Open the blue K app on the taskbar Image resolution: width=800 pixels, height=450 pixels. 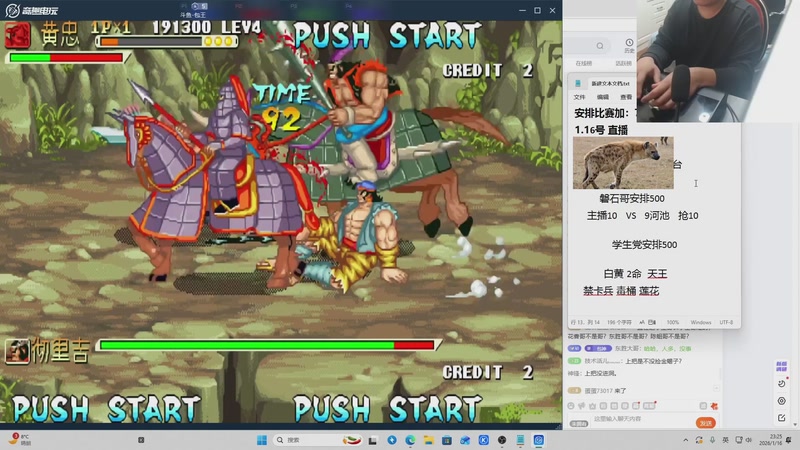click(484, 440)
